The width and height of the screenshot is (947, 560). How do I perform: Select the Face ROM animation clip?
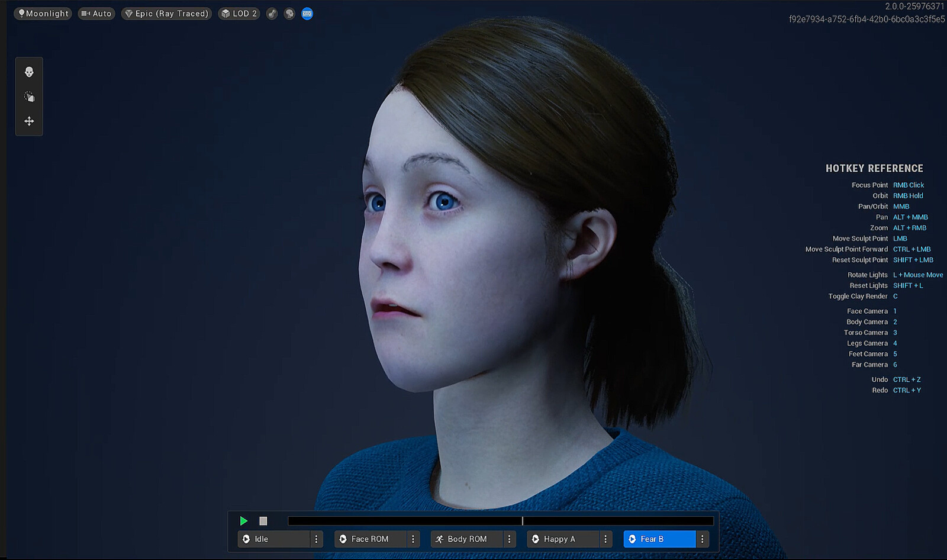[371, 539]
